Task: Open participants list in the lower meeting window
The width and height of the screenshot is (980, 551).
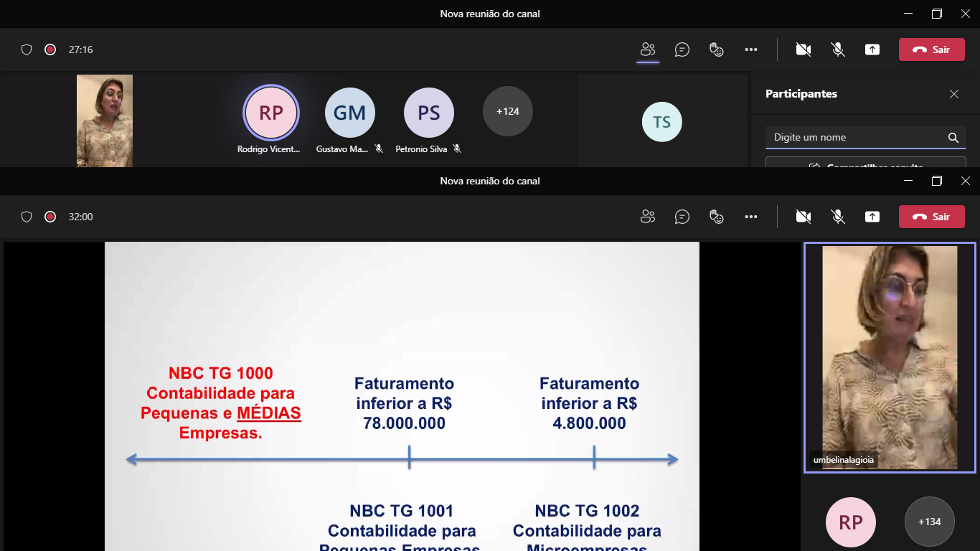Action: click(x=648, y=217)
